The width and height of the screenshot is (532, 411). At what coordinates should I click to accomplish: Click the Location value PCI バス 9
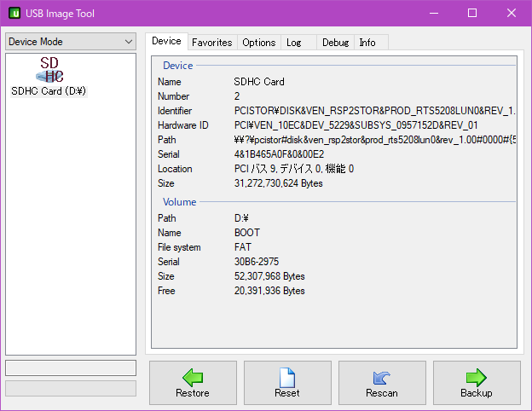[x=294, y=169]
